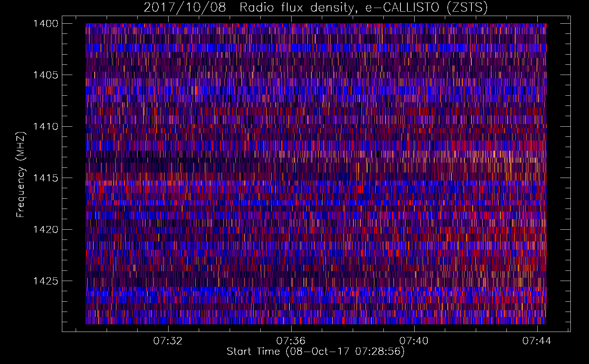The image size is (589, 364).
Task: Click the 07:32 time tick label
Action: click(x=168, y=341)
